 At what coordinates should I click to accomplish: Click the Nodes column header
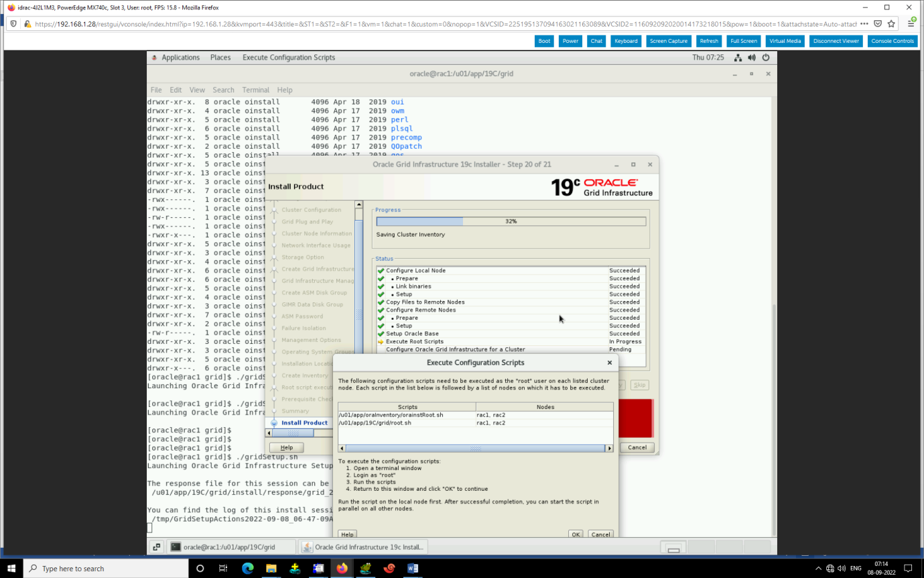point(545,407)
